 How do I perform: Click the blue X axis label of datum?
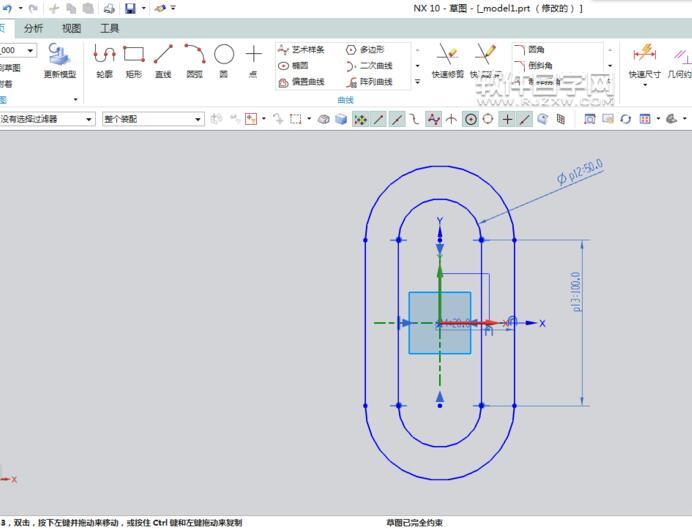[x=542, y=324]
